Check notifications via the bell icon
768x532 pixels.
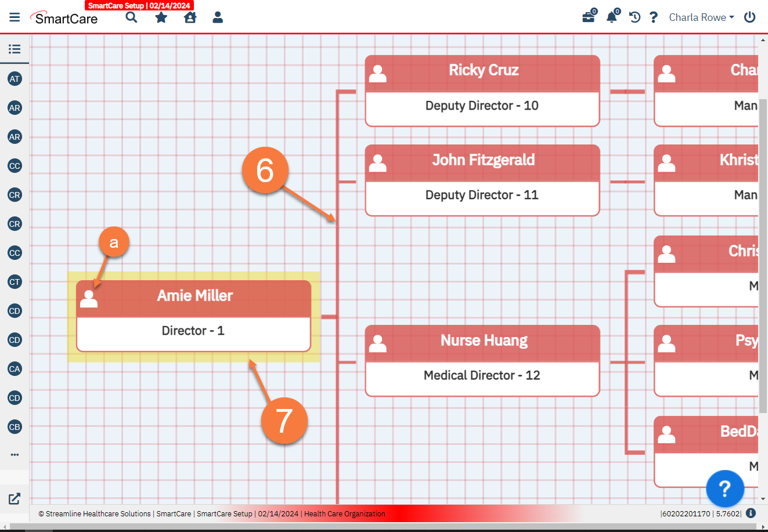611,17
